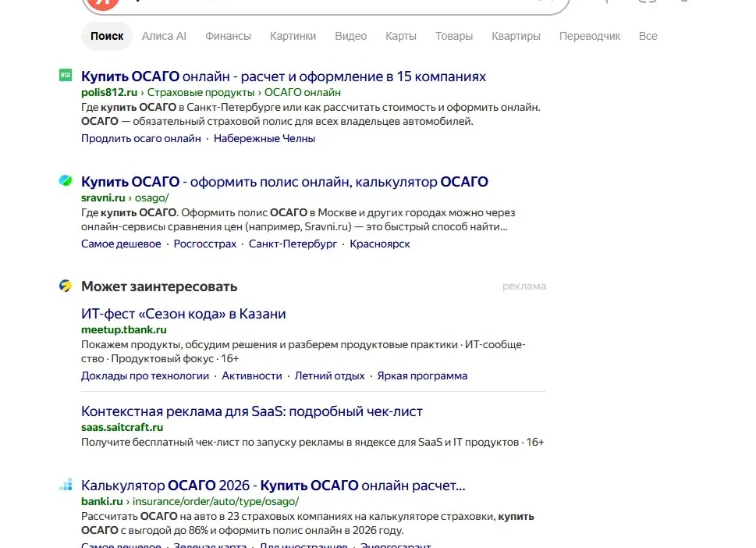Open the Товары tab
Screen dimensions: 756x548
pyautogui.click(x=454, y=36)
